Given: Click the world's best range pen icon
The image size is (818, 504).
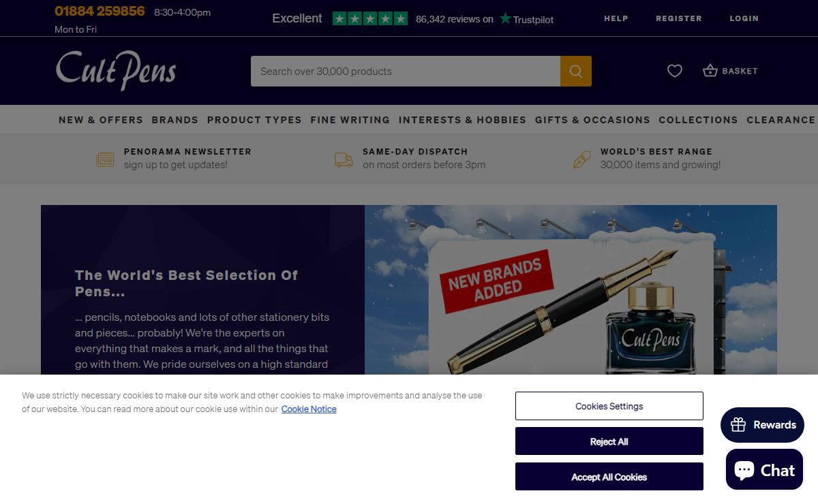Looking at the screenshot, I should [x=581, y=159].
